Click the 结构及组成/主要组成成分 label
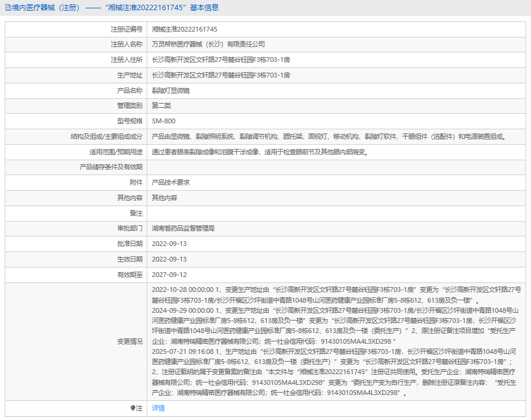This screenshot has width=531, height=420. coord(107,137)
